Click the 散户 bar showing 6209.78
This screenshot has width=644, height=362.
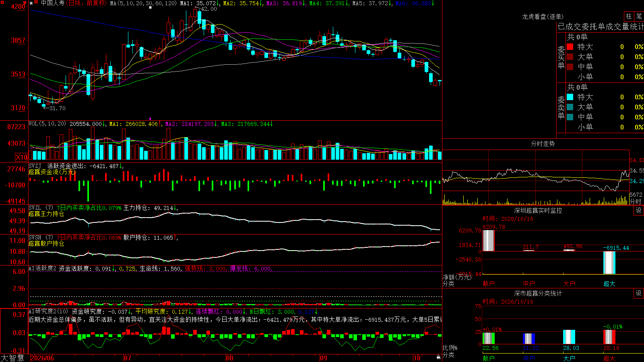pos(489,241)
